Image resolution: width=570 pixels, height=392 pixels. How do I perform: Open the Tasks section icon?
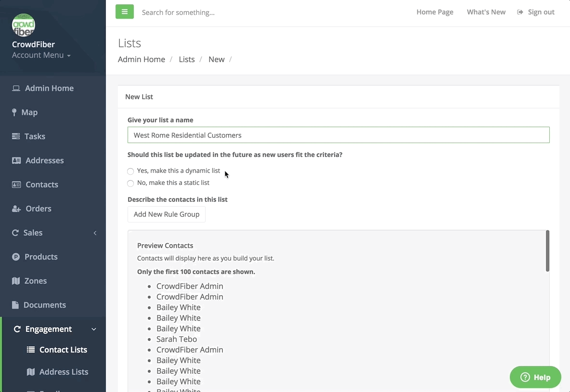click(16, 136)
